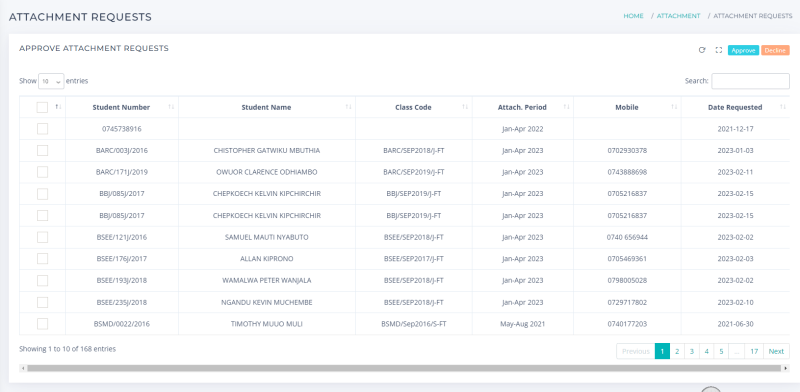Viewport: 800px width, 392px height.
Task: Click the Decline button
Action: pos(776,51)
